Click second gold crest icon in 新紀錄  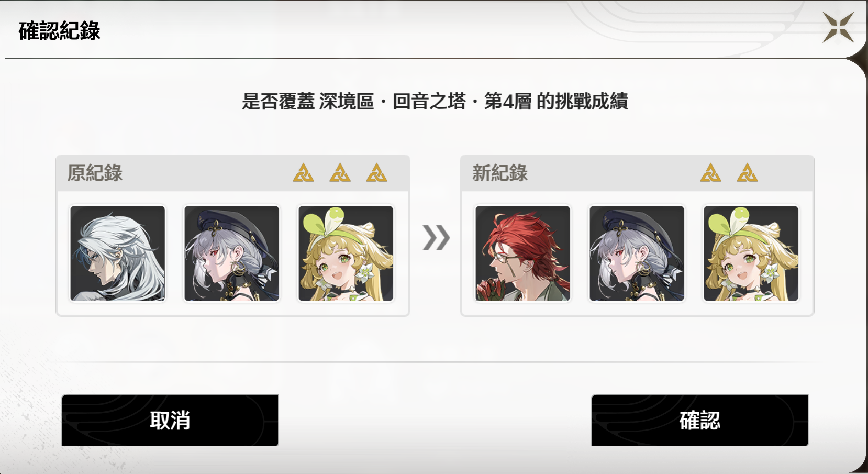tap(747, 173)
